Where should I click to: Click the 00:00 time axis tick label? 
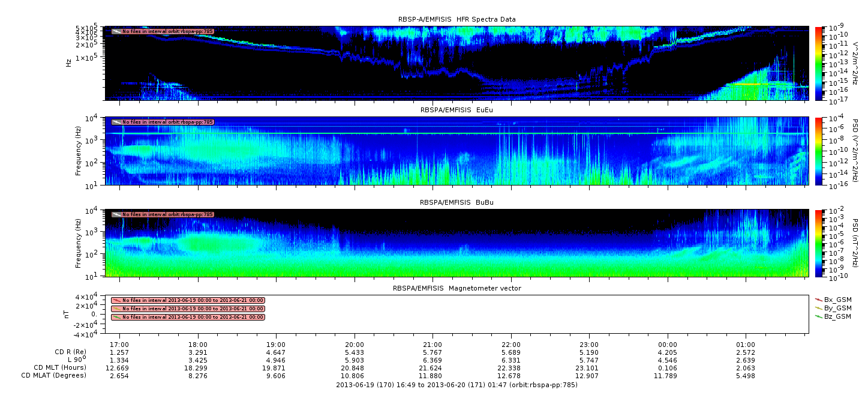coord(667,345)
